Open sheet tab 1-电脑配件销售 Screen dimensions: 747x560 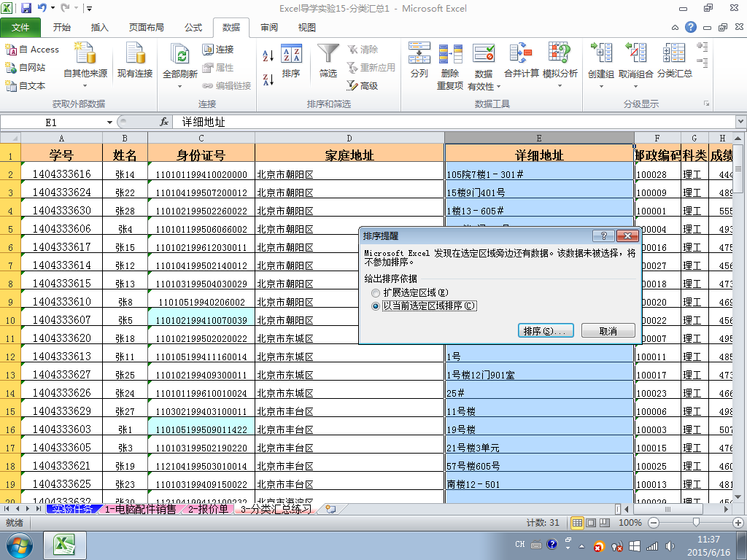point(140,509)
